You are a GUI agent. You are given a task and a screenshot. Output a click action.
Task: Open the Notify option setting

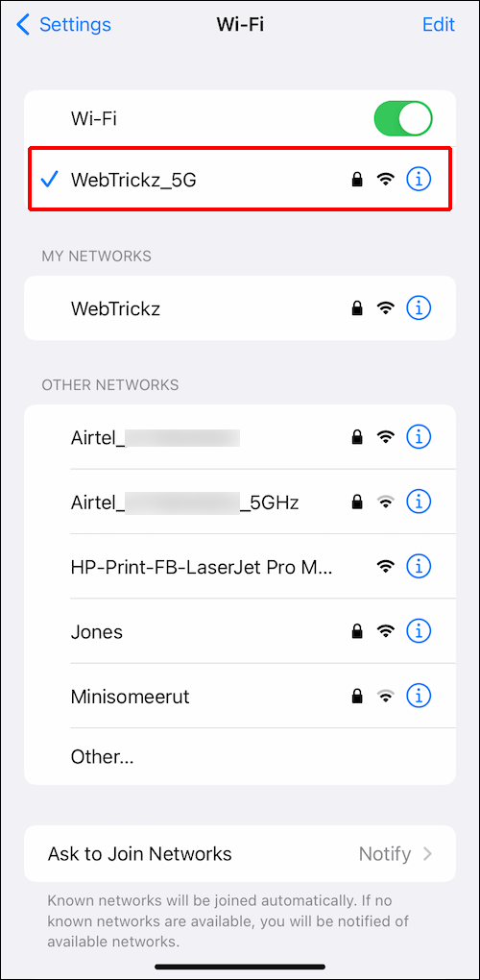(385, 854)
